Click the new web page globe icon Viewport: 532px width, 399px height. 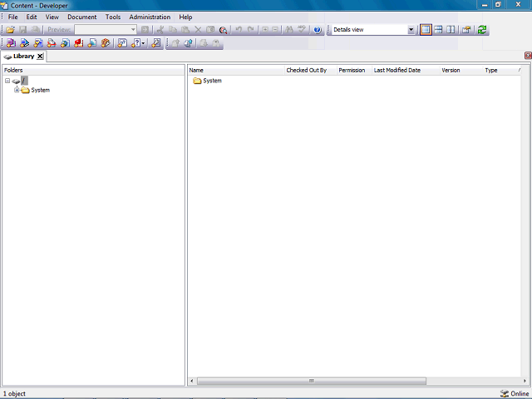[65, 43]
